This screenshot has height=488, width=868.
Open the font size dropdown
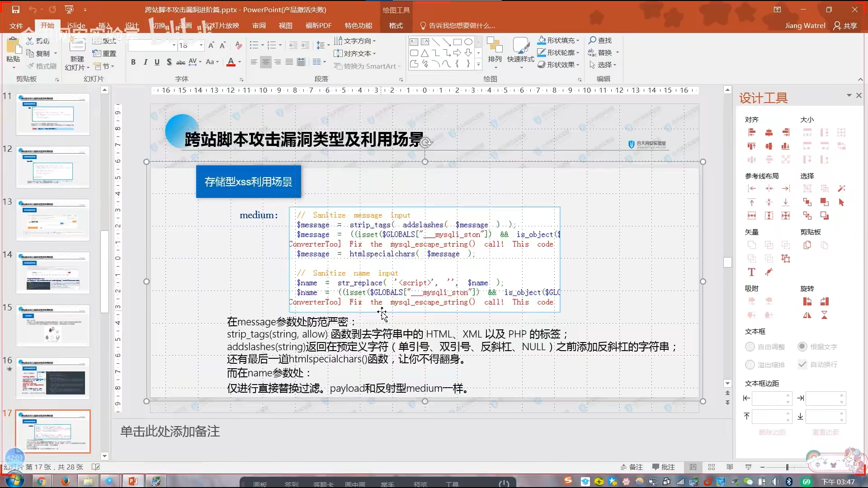201,45
